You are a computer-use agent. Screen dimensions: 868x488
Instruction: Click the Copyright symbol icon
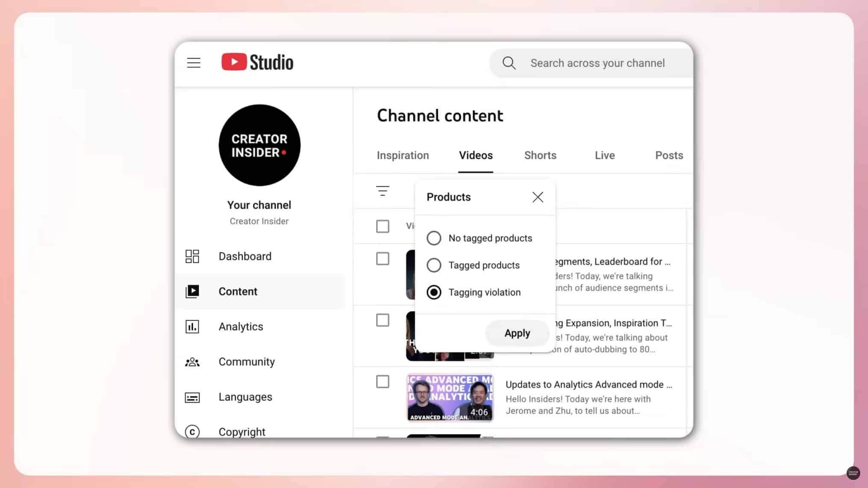pos(192,432)
